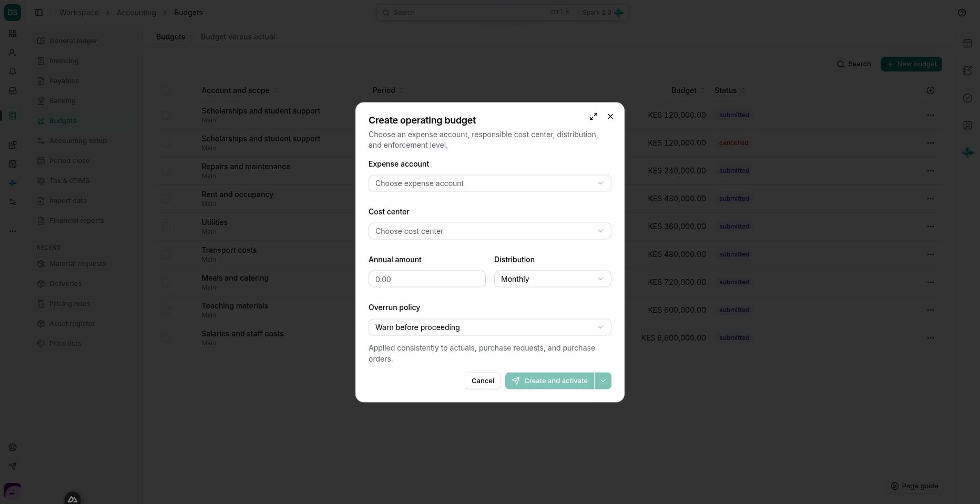
Task: Open row actions for Utilities budget
Action: tap(931, 227)
